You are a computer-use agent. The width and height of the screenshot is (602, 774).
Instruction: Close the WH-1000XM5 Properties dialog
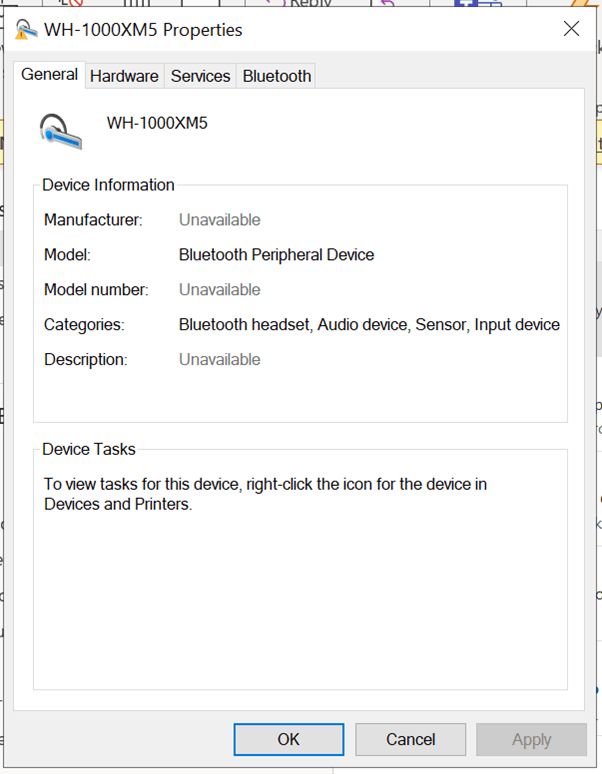[x=571, y=29]
